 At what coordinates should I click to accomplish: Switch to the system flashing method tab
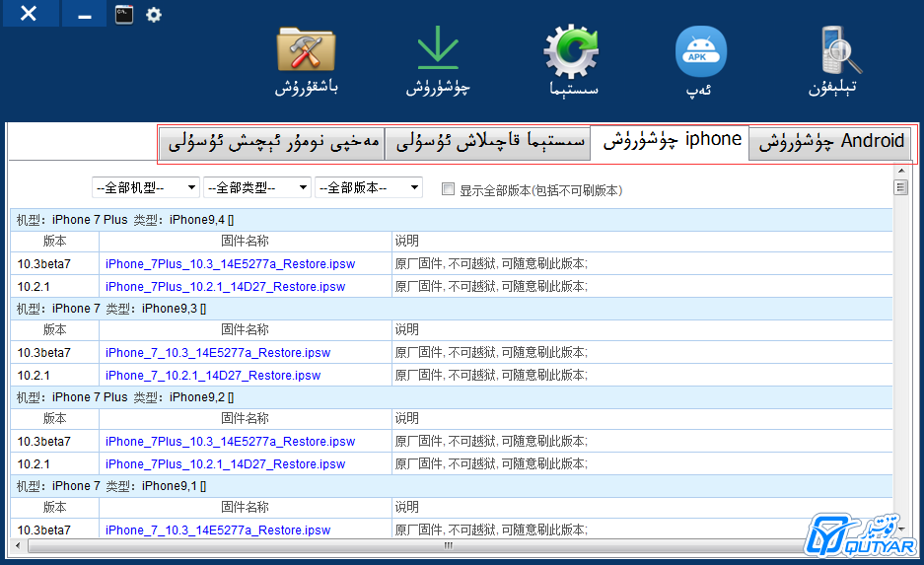point(488,143)
